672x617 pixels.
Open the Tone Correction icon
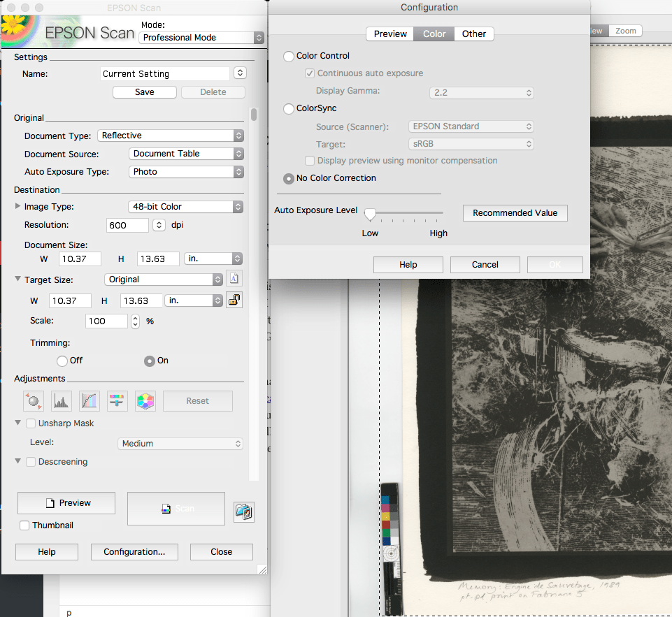90,401
